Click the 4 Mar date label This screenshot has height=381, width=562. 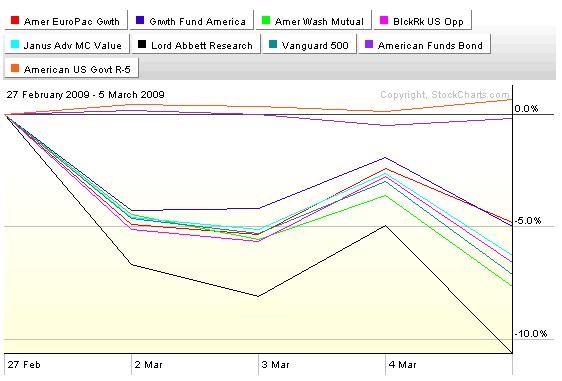pyautogui.click(x=403, y=365)
